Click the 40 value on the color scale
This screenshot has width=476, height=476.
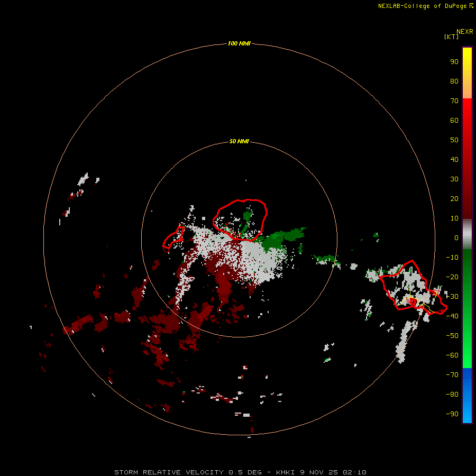point(454,159)
